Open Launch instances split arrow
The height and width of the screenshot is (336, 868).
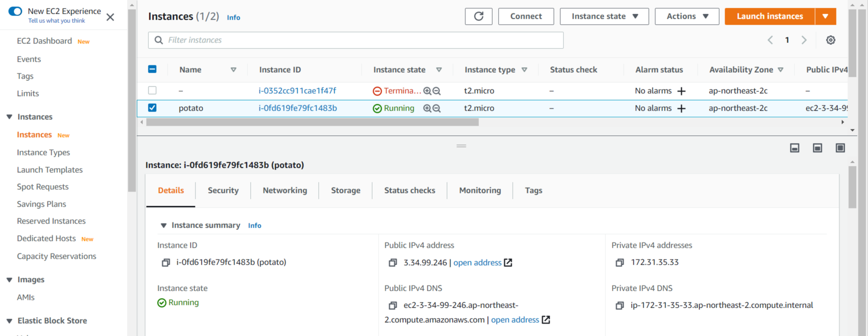[x=826, y=16]
